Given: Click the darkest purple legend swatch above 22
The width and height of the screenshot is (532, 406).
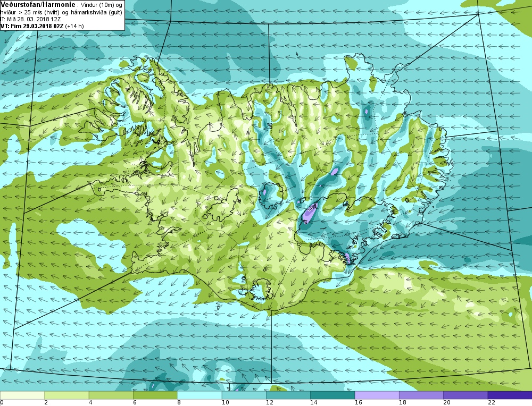Looking at the screenshot, I should [x=510, y=395].
